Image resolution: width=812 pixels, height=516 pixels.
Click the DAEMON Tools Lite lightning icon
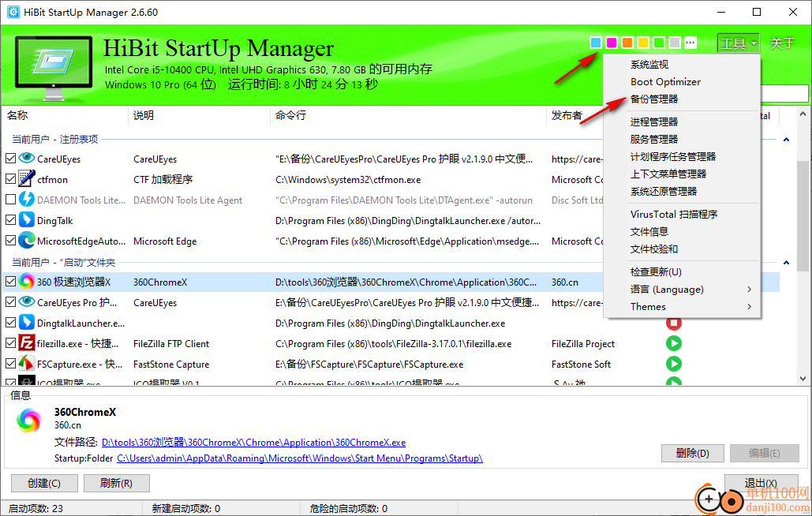click(x=26, y=200)
